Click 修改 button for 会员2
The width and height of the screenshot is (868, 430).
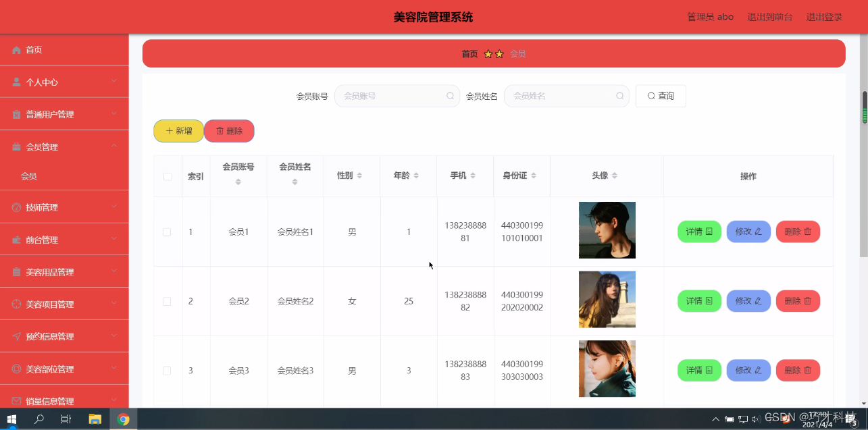click(748, 301)
